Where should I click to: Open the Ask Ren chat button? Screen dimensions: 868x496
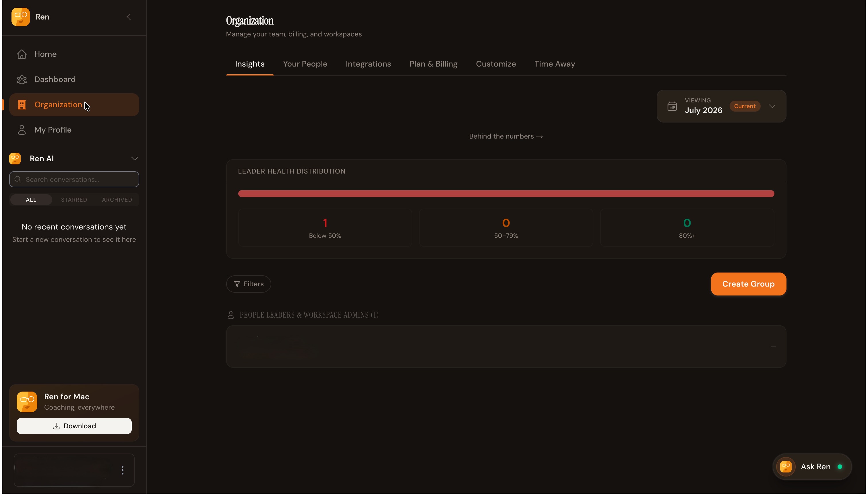click(812, 467)
